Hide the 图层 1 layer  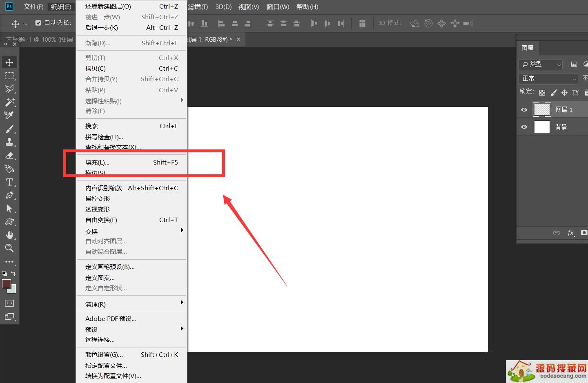524,110
